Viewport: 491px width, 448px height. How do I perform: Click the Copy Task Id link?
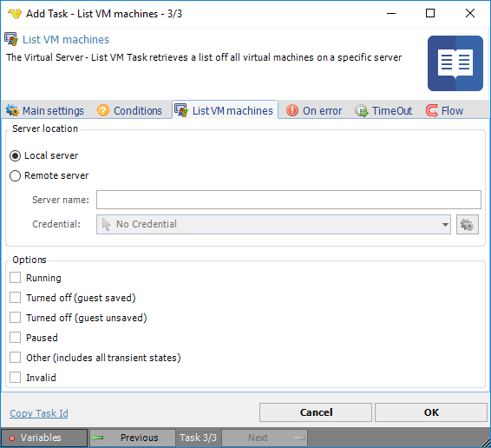39,413
